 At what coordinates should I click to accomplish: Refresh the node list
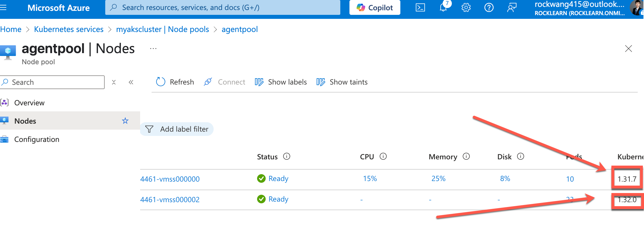pyautogui.click(x=175, y=82)
